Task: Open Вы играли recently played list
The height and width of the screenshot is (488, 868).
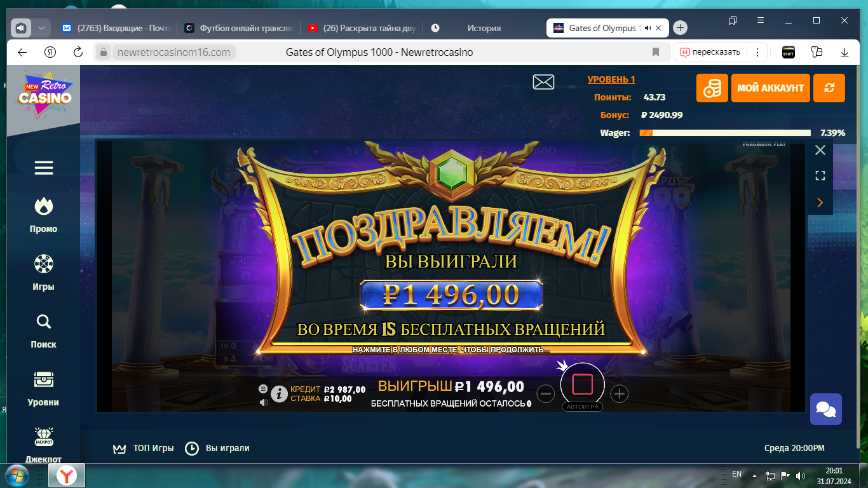Action: click(x=217, y=448)
